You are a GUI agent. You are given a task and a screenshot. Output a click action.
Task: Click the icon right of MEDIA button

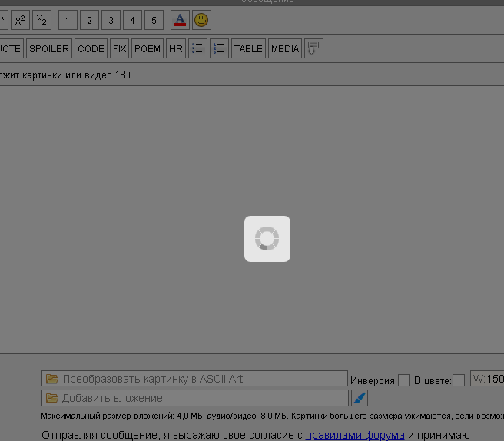(x=313, y=48)
